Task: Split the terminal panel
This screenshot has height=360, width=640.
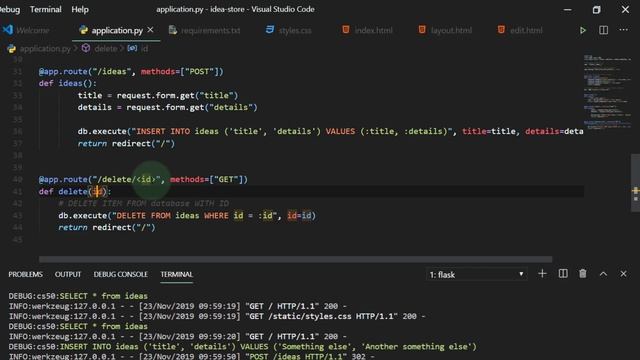Action: [x=563, y=274]
